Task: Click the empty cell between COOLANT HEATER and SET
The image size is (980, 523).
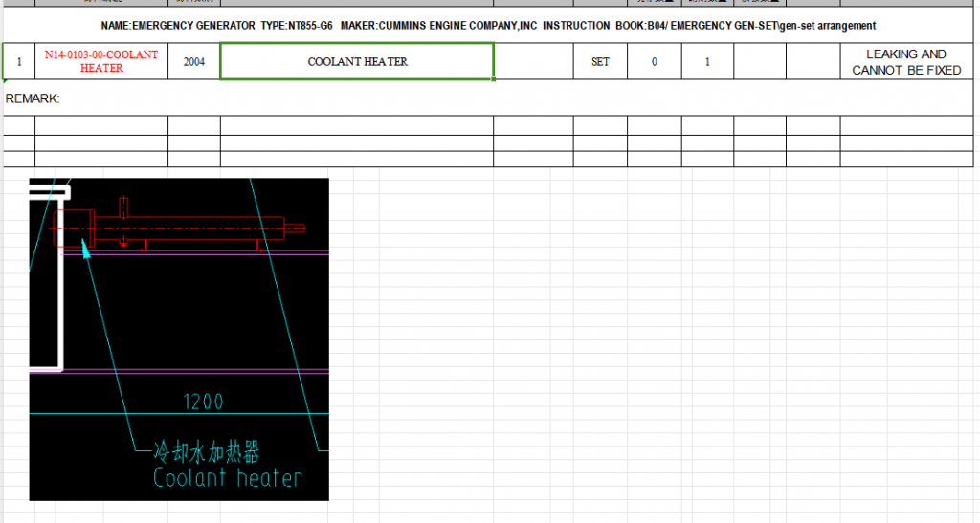Action: [533, 62]
